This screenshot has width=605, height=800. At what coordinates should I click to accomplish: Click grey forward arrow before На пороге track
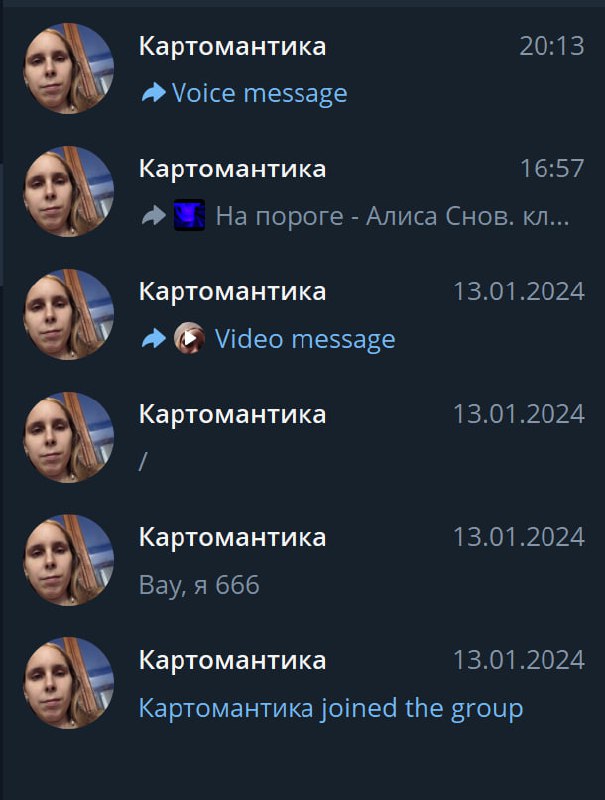(153, 216)
